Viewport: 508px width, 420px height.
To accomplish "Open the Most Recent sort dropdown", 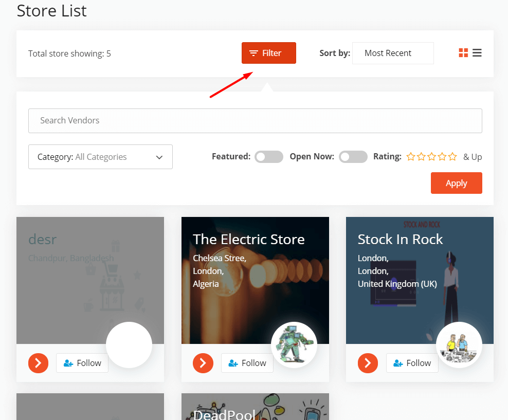I will tap(393, 53).
